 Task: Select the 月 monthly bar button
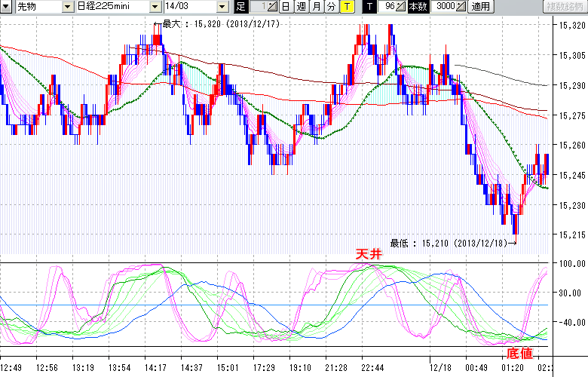(316, 7)
